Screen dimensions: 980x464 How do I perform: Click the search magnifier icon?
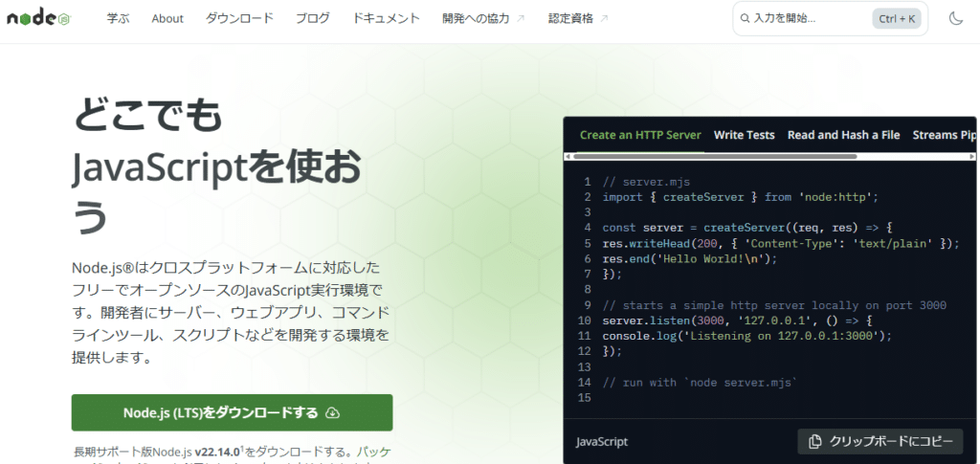click(x=745, y=19)
